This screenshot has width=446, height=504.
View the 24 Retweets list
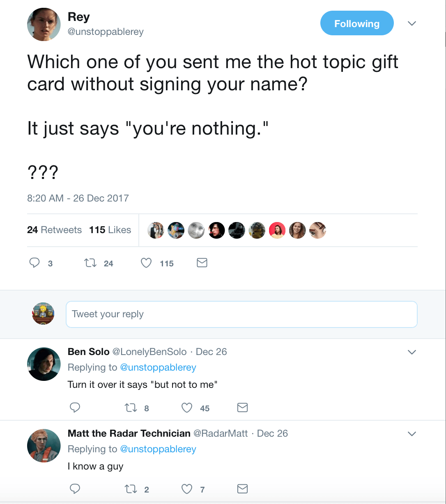click(54, 230)
